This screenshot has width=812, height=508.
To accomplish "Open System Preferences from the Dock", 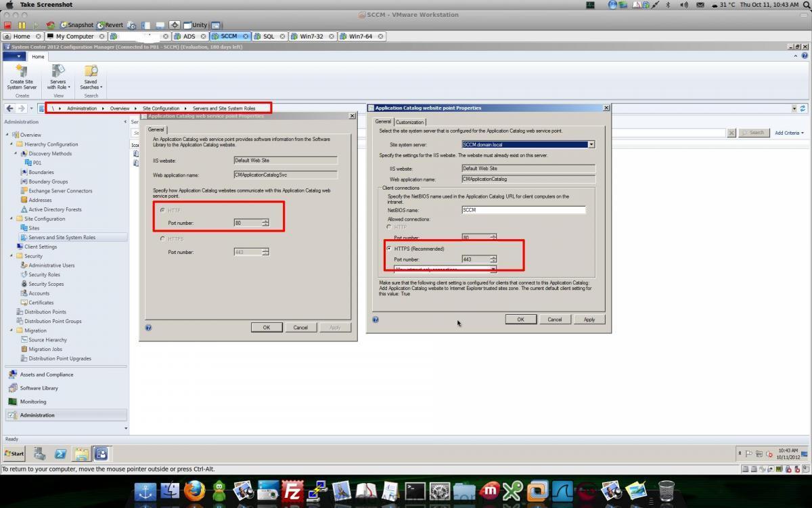I will [440, 490].
